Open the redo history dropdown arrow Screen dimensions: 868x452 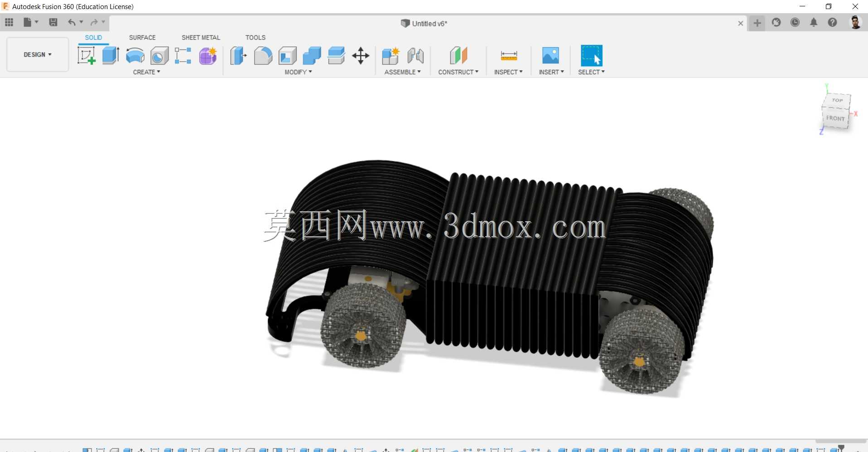pyautogui.click(x=103, y=22)
